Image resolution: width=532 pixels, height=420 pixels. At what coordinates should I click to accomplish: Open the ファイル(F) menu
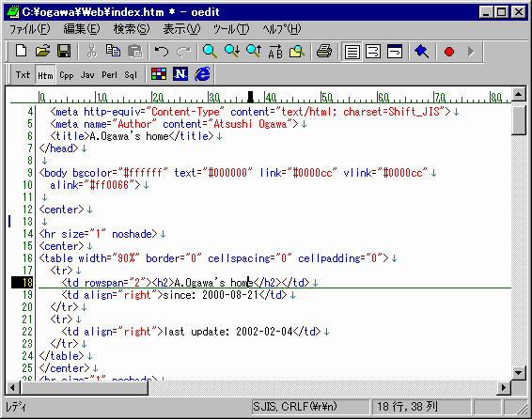click(x=30, y=29)
